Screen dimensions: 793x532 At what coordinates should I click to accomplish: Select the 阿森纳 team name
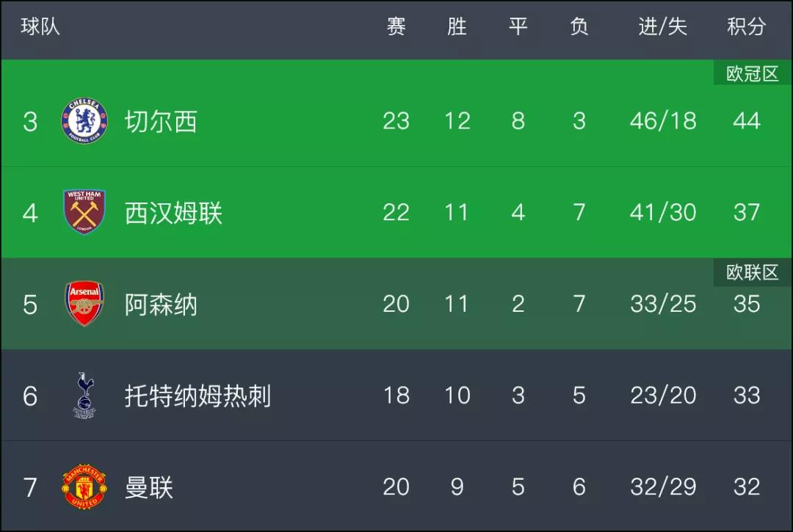161,304
